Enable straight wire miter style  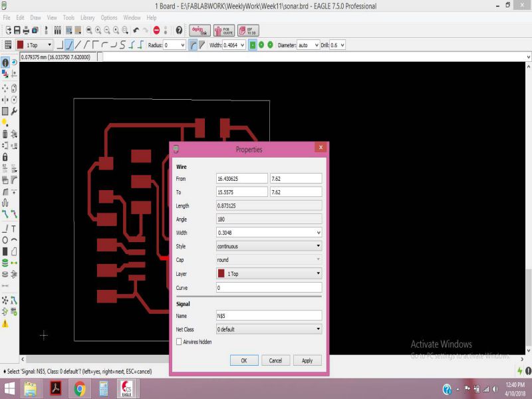[201, 45]
